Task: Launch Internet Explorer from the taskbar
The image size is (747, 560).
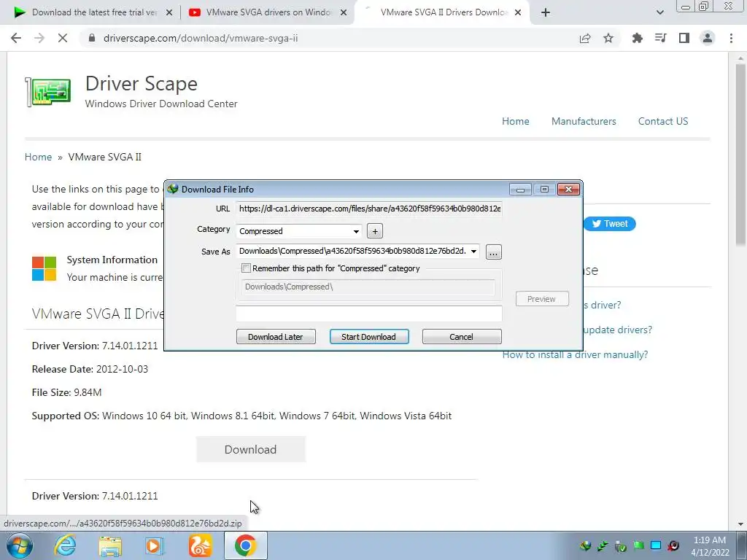Action: (x=65, y=545)
